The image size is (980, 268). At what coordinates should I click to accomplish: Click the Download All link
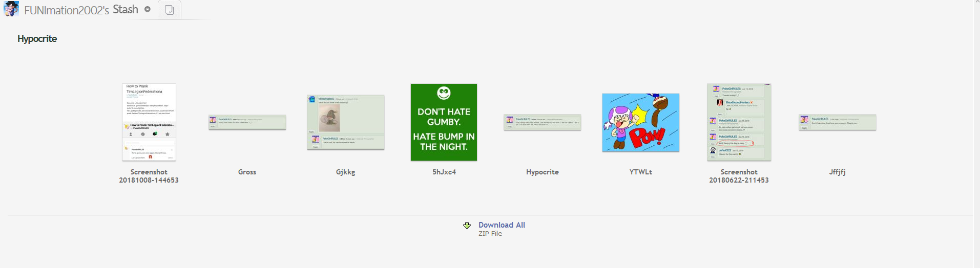coord(502,225)
